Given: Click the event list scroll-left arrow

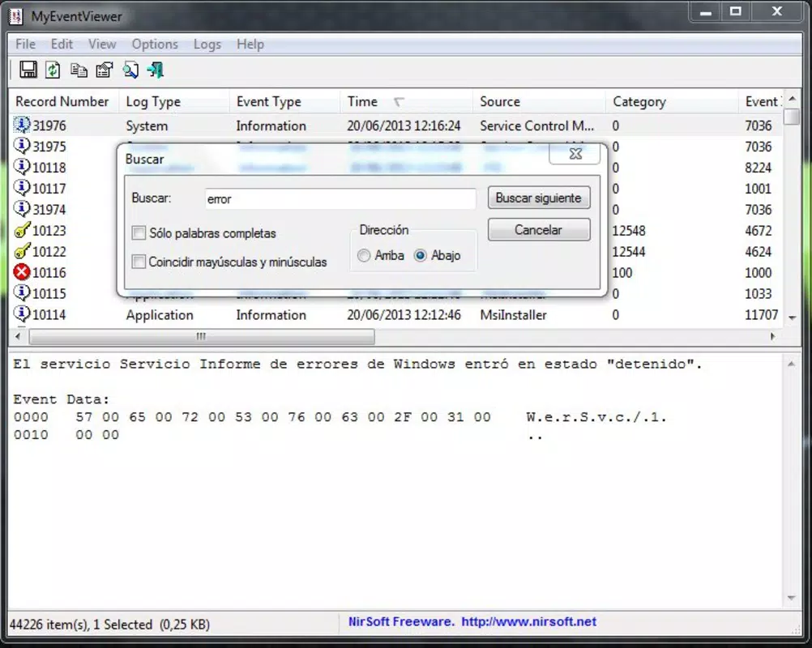Looking at the screenshot, I should [x=18, y=336].
